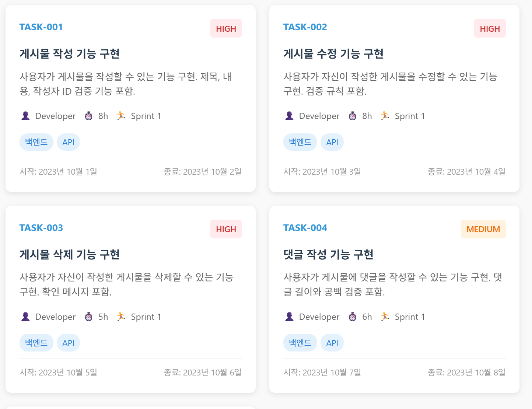Click the API tag in TASK-003
532x409 pixels.
click(68, 343)
